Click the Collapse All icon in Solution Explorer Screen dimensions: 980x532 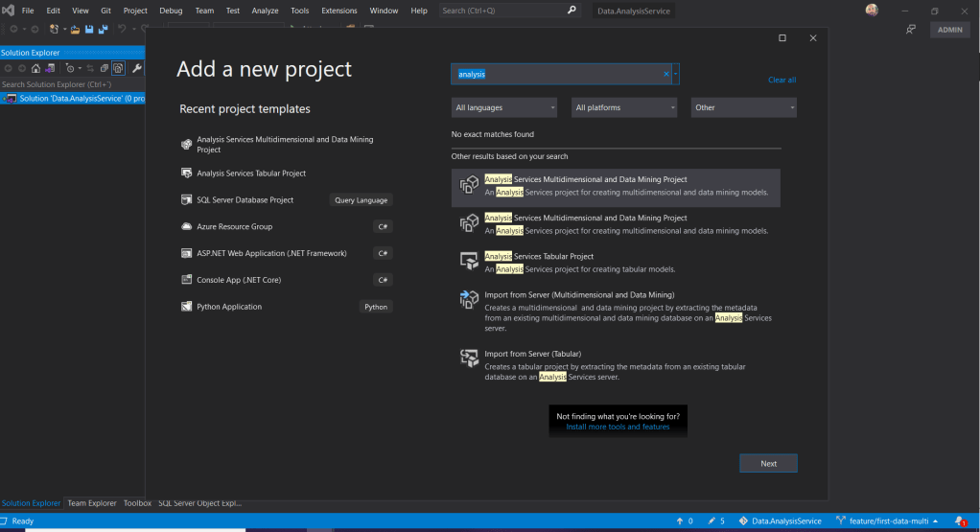[x=104, y=68]
